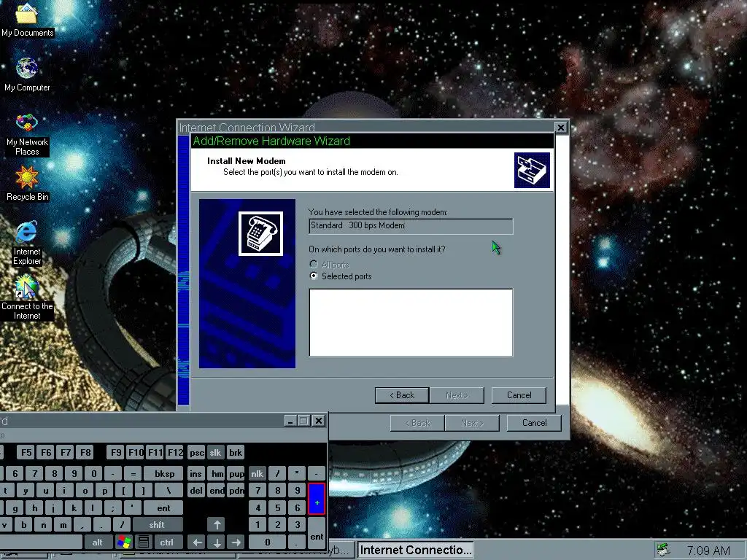Click Back in Internet Connection Wizard behind
This screenshot has height=560, width=747.
point(417,423)
